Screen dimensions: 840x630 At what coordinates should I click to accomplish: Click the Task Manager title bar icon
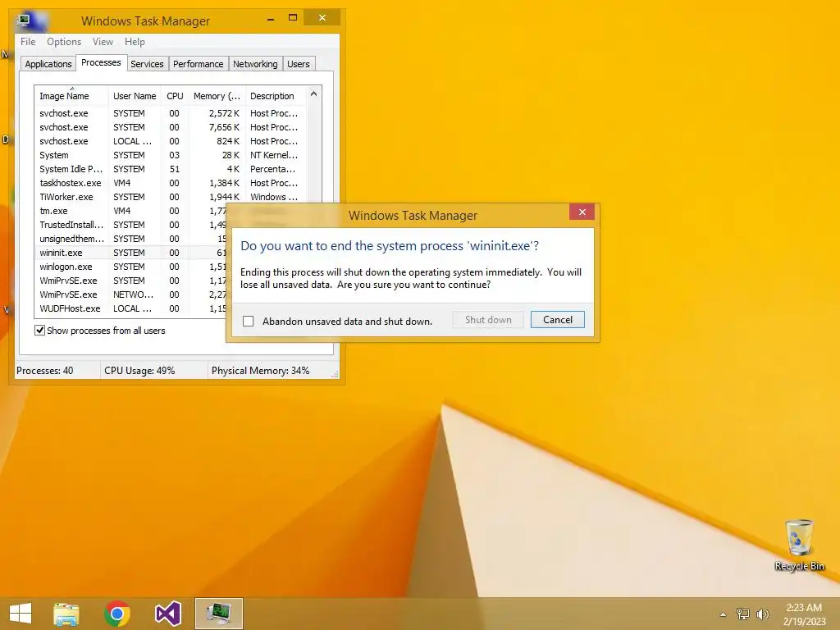click(x=23, y=21)
